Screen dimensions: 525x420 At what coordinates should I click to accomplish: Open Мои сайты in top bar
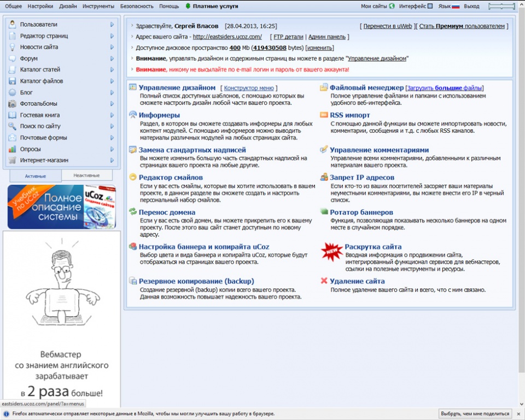click(x=378, y=6)
